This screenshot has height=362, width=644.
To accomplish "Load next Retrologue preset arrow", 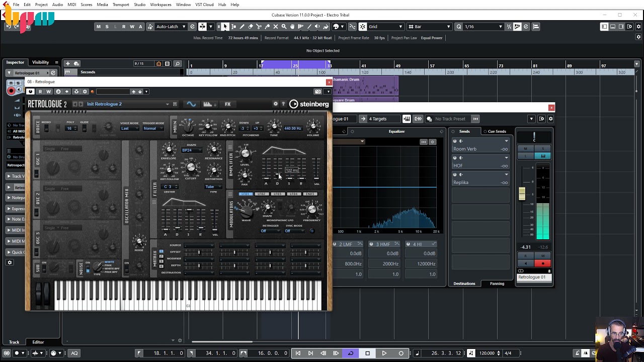I will (82, 104).
